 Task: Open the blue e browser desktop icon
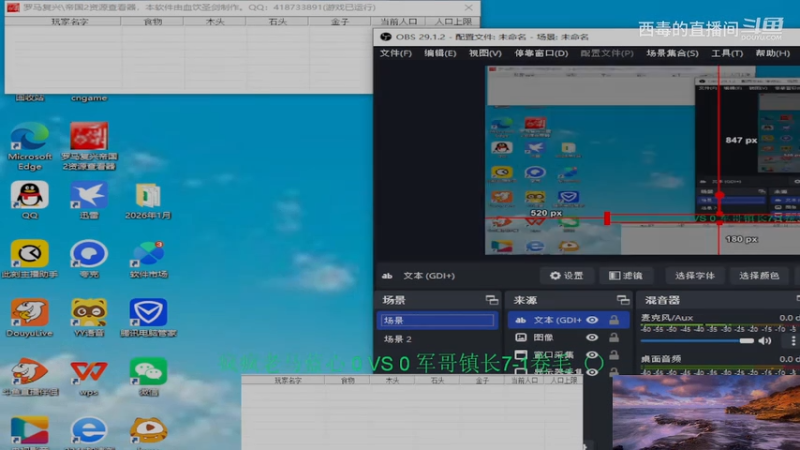[89, 432]
